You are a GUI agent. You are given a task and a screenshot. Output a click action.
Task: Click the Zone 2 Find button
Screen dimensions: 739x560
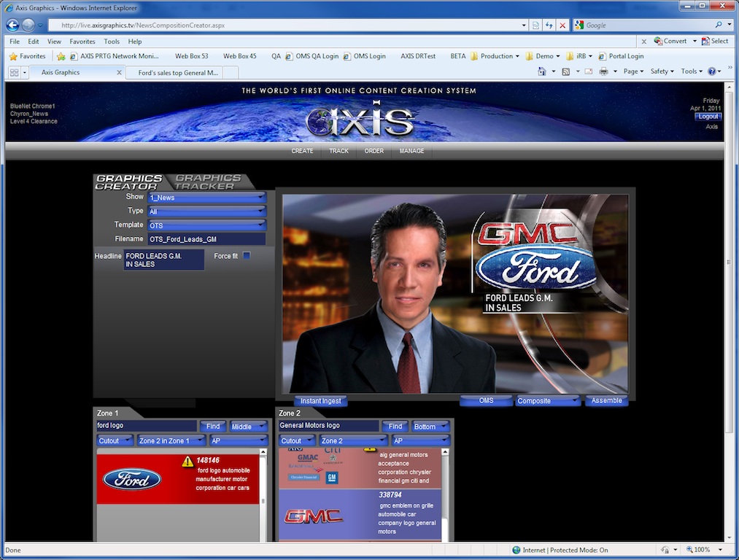(395, 427)
